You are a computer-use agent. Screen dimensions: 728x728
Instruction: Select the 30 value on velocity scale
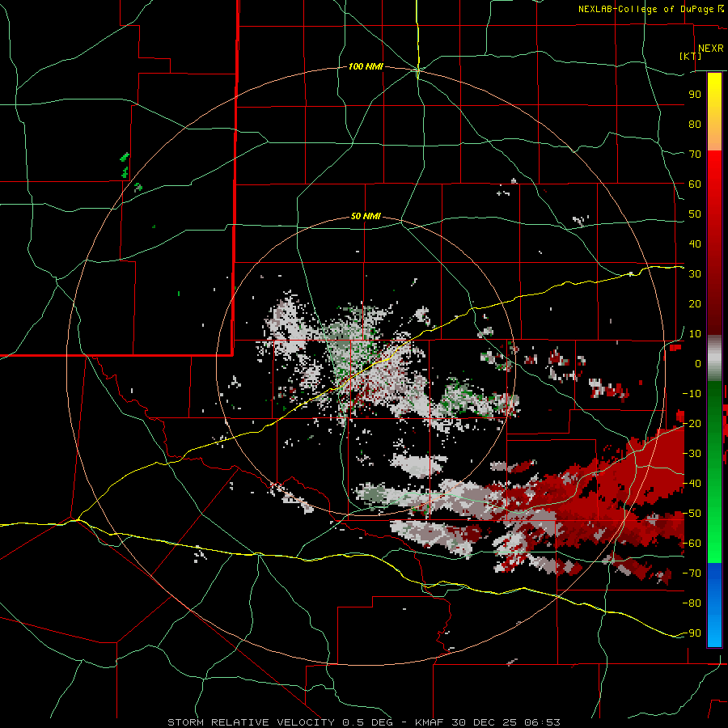coord(695,274)
